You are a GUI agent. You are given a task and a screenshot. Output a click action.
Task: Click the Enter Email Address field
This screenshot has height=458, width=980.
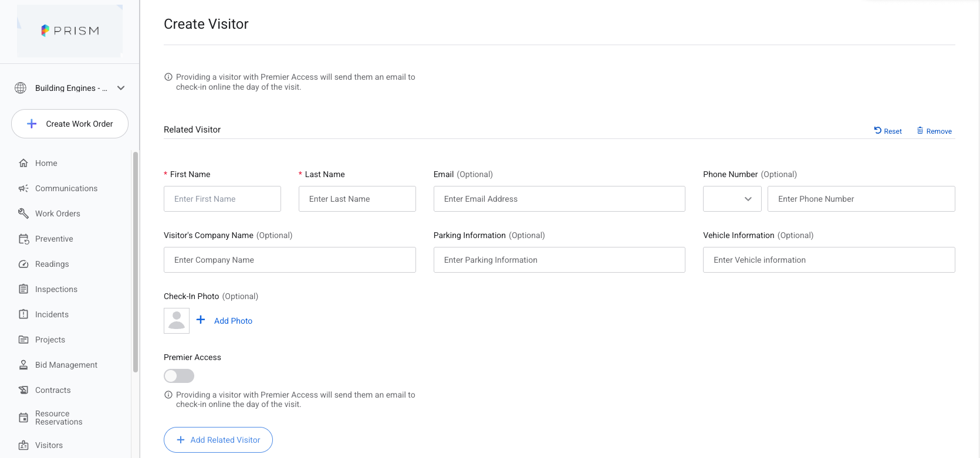coord(559,199)
